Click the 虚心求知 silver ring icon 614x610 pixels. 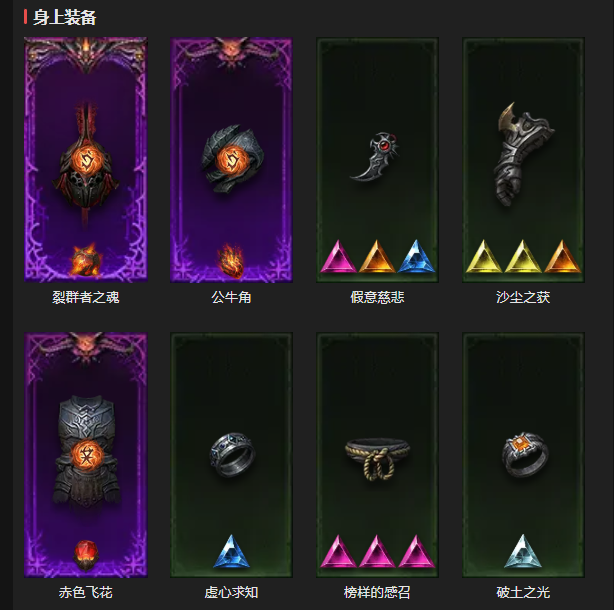pos(232,455)
